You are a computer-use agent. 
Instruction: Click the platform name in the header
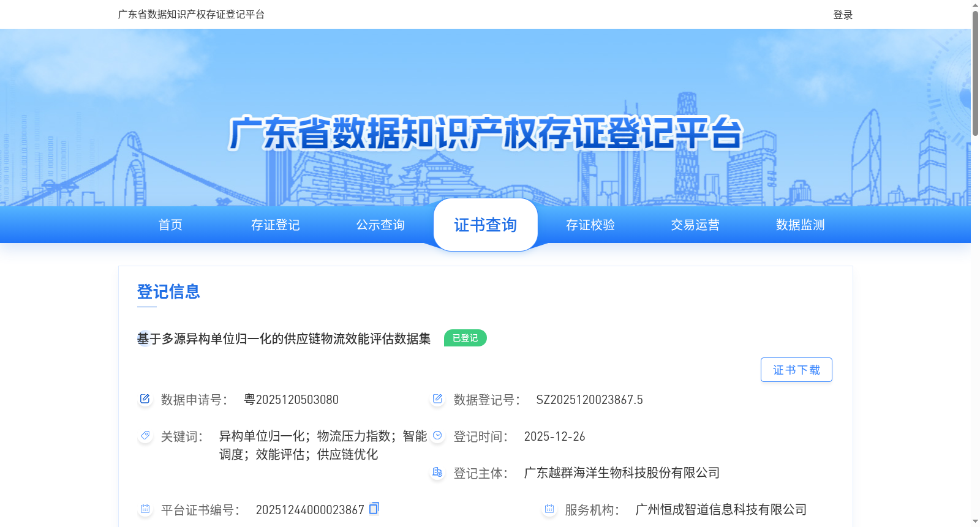[191, 14]
